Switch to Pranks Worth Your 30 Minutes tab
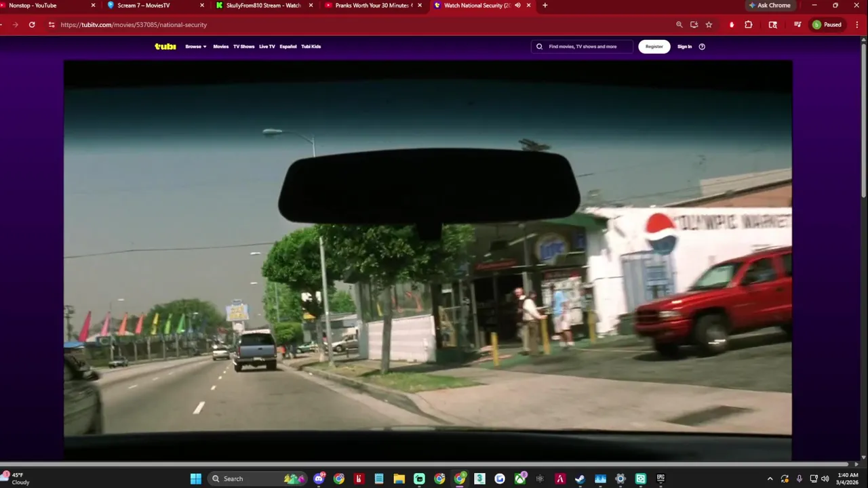This screenshot has height=488, width=868. click(x=372, y=5)
